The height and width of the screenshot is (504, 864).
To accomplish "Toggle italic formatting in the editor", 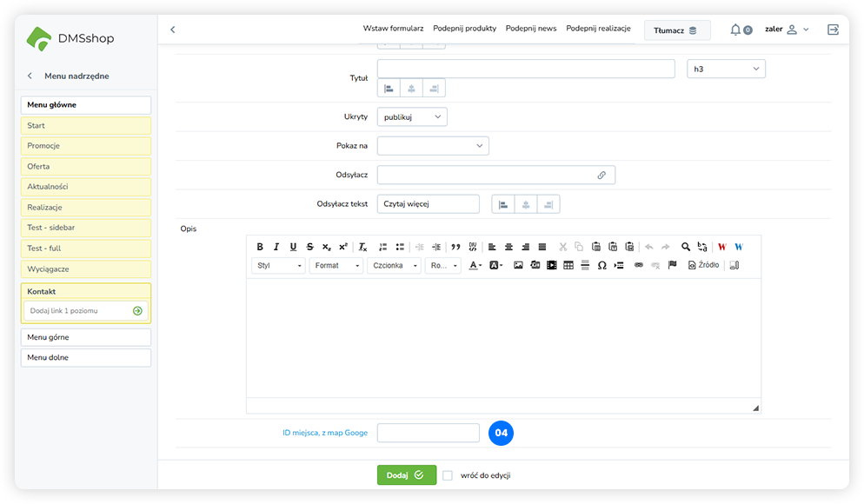I will point(276,247).
